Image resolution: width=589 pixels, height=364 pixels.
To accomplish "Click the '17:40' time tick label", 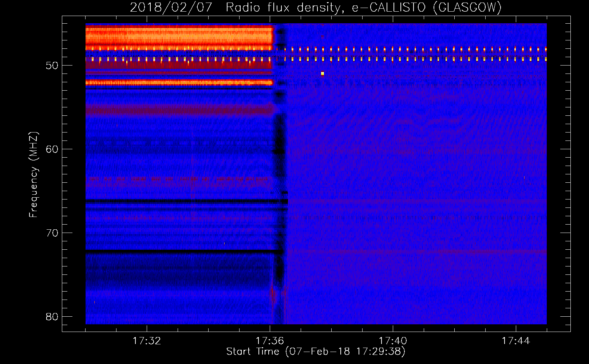I will point(393,341).
